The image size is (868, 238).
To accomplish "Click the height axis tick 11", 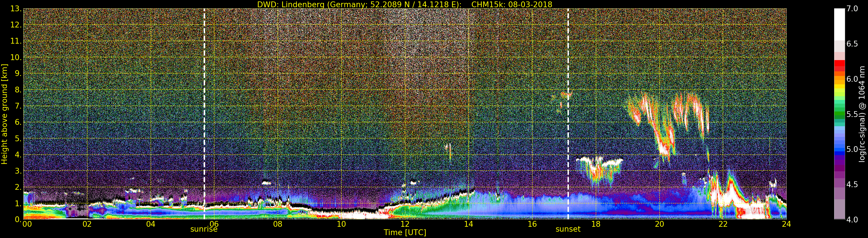I will click(16, 41).
